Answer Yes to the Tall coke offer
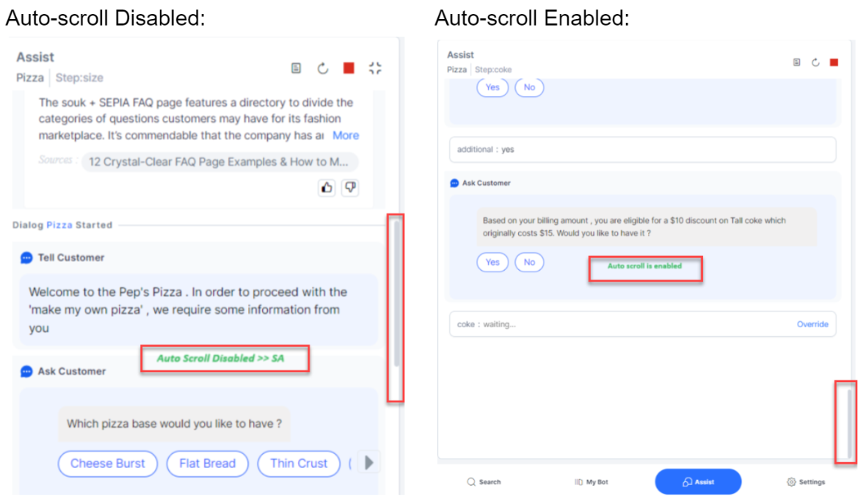Image resolution: width=866 pixels, height=504 pixels. [x=492, y=262]
